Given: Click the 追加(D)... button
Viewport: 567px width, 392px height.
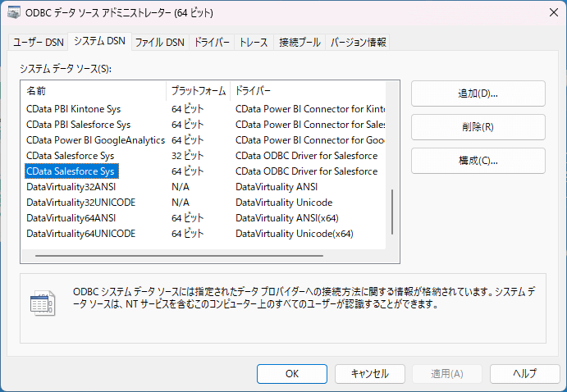Looking at the screenshot, I should pos(478,93).
